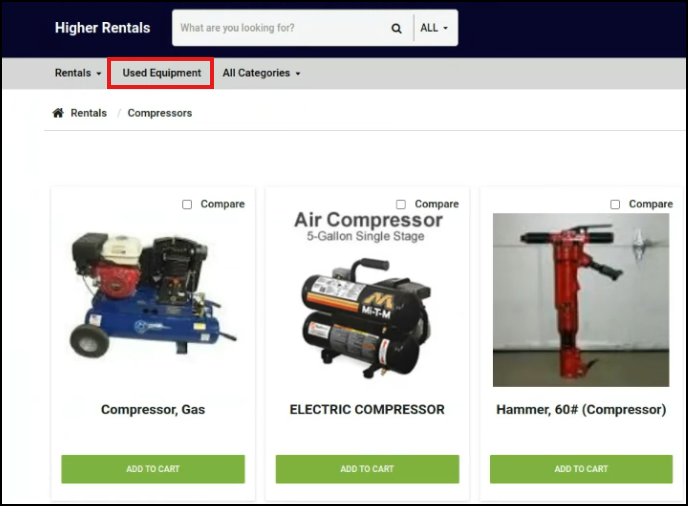Open the ELECTRIC COMPRESSOR product title
Screen dimensions: 688x506
click(367, 409)
